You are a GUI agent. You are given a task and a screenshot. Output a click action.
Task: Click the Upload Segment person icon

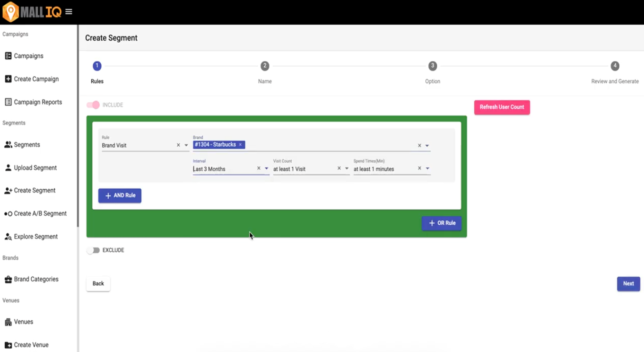(x=8, y=168)
